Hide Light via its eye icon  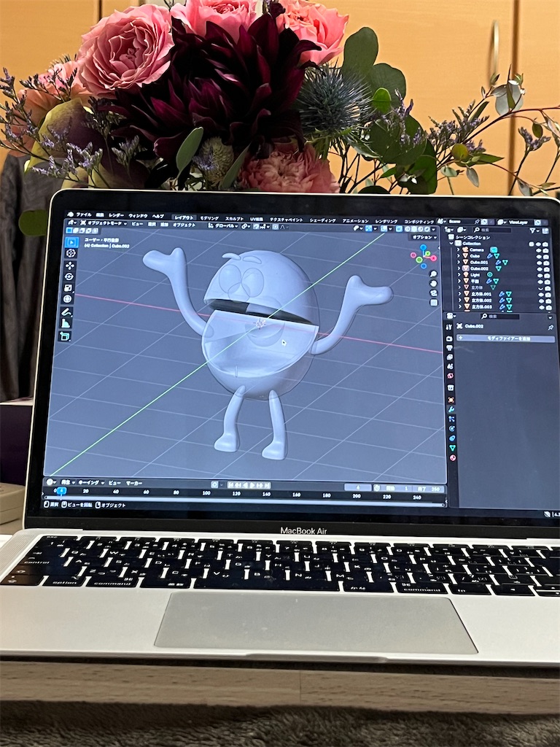click(x=540, y=275)
